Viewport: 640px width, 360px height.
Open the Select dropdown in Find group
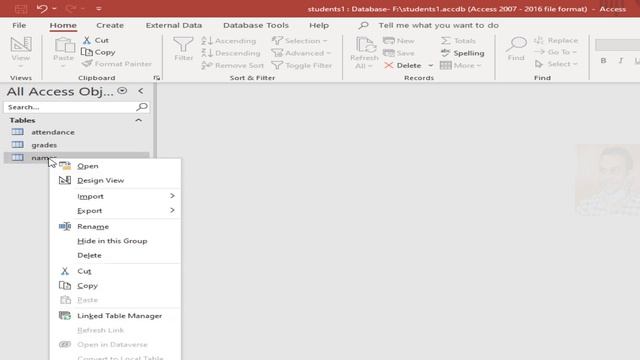[556, 64]
